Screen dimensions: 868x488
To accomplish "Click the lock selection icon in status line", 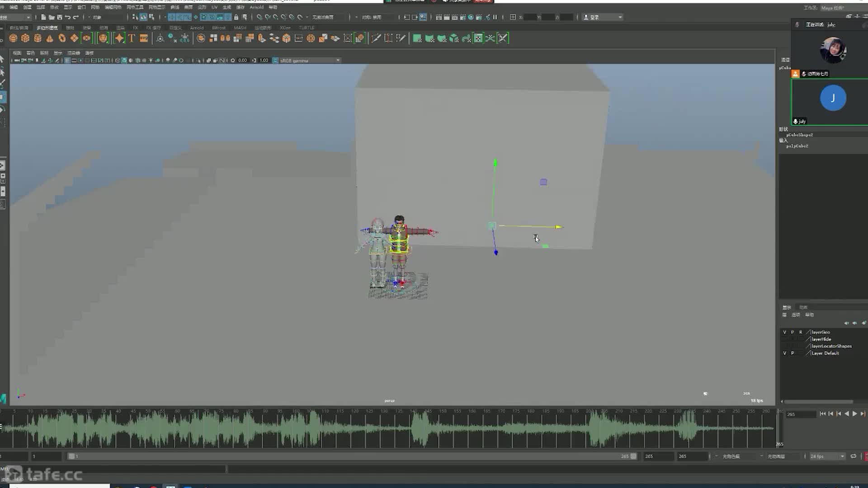I will coord(236,17).
